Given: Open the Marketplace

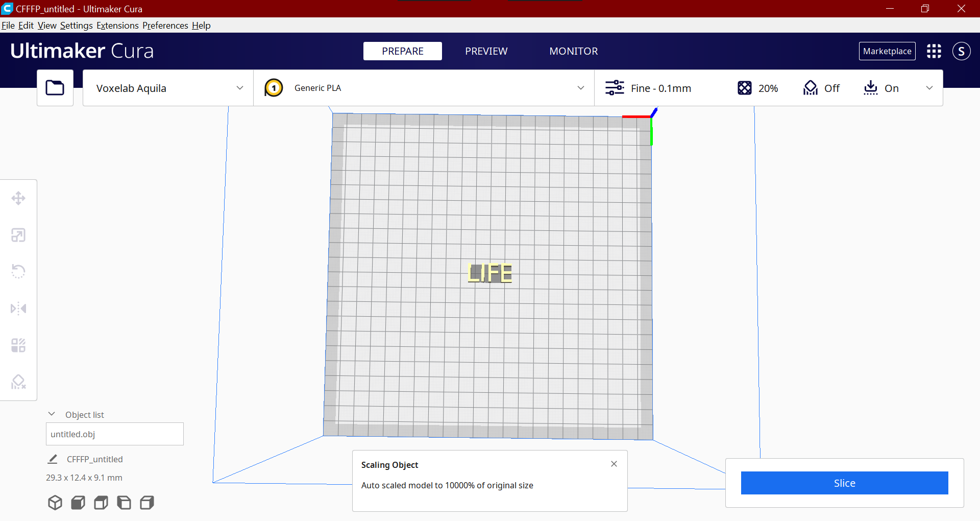Looking at the screenshot, I should (887, 51).
